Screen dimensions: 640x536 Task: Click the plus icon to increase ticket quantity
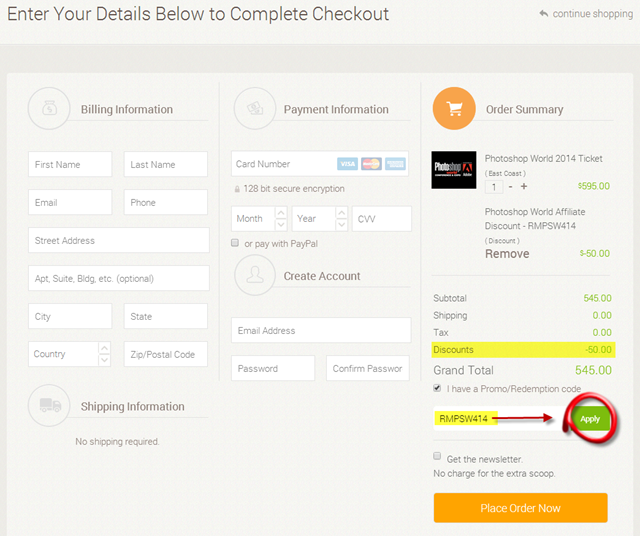[x=524, y=186]
